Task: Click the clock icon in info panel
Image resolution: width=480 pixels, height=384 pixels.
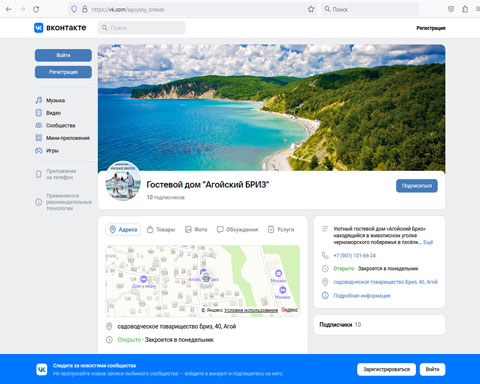Action: coord(325,268)
